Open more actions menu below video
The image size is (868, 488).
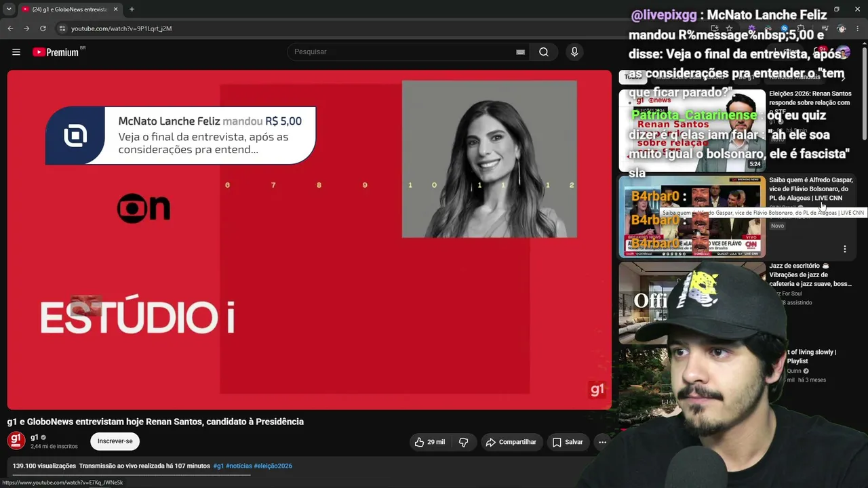click(602, 442)
